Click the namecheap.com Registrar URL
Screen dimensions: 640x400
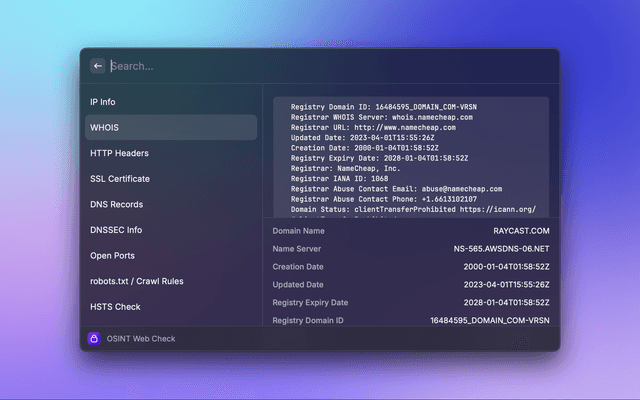407,128
